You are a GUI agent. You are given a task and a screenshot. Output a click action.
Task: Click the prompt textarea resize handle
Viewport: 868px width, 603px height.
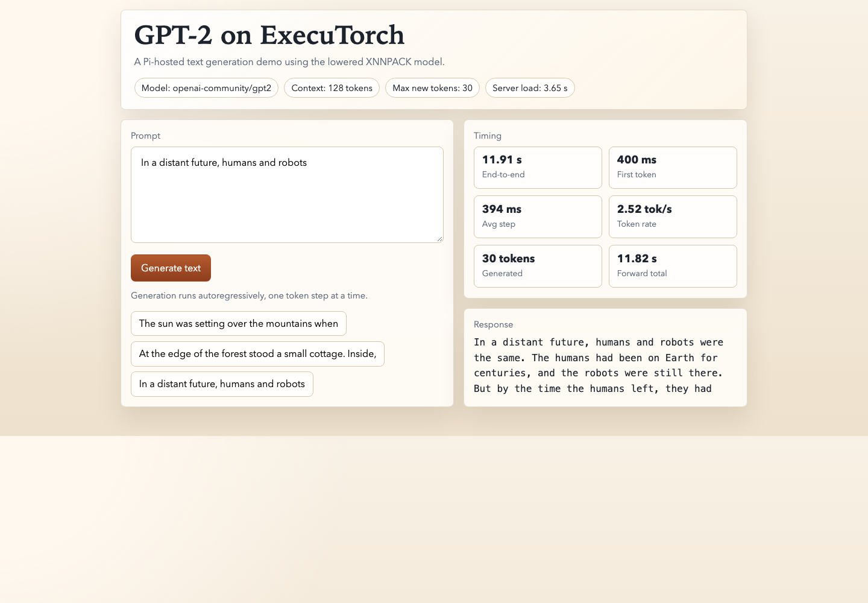(x=439, y=239)
